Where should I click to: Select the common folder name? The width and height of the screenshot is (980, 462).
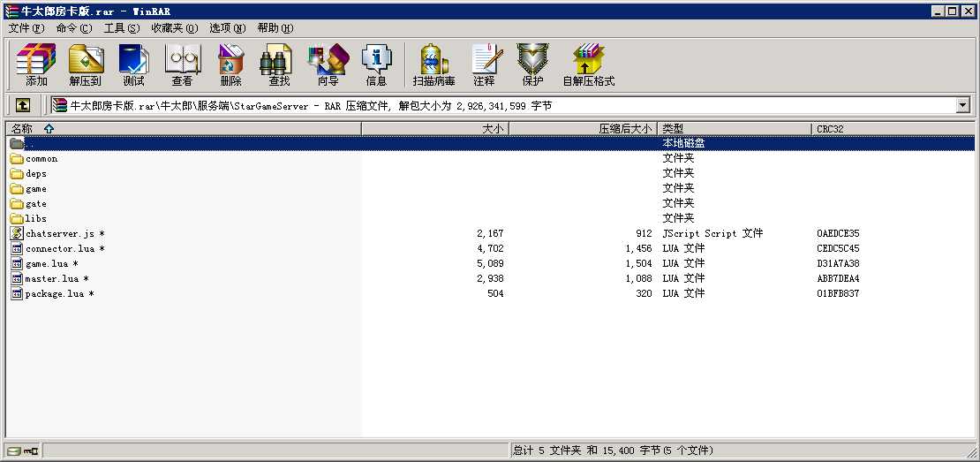[x=41, y=159]
